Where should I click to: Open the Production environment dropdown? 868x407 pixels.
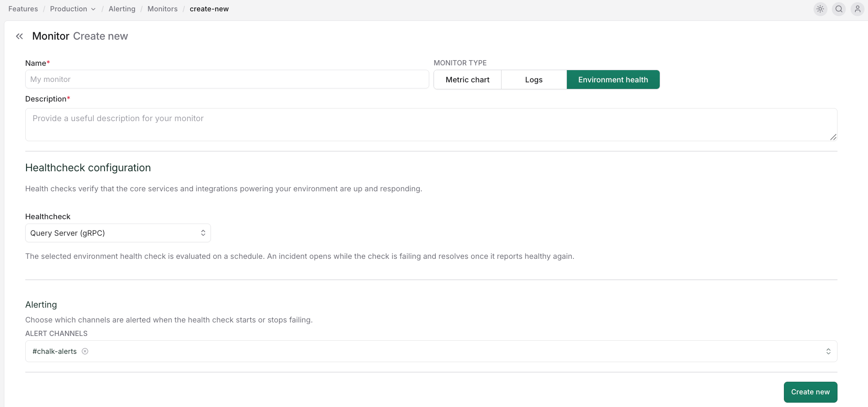pyautogui.click(x=73, y=9)
